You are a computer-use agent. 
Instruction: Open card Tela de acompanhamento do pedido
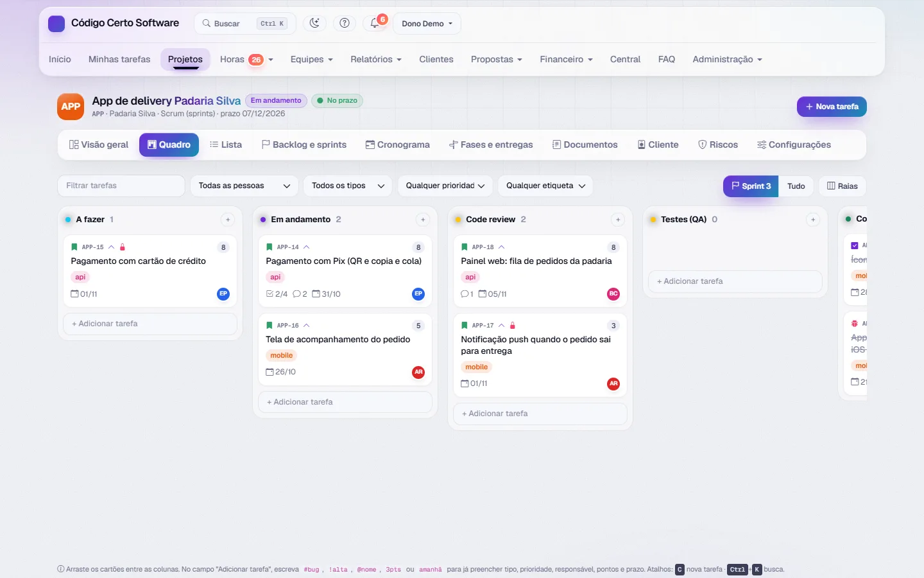coord(338,340)
